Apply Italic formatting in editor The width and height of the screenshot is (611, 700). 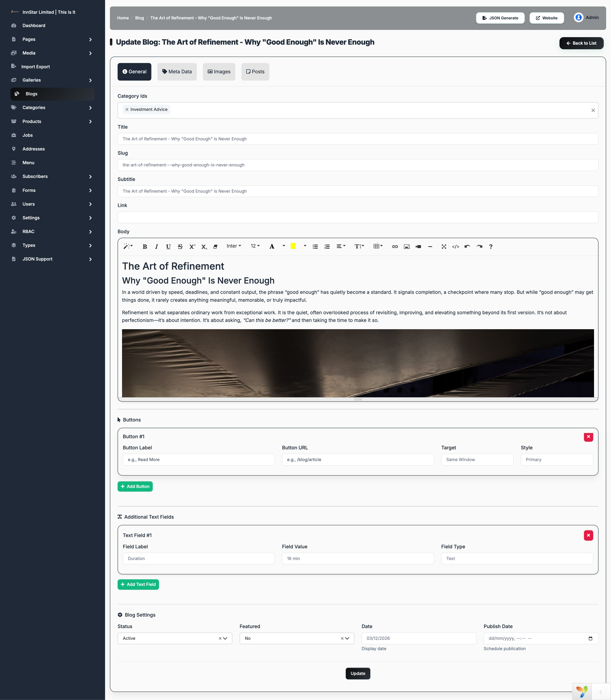[157, 246]
